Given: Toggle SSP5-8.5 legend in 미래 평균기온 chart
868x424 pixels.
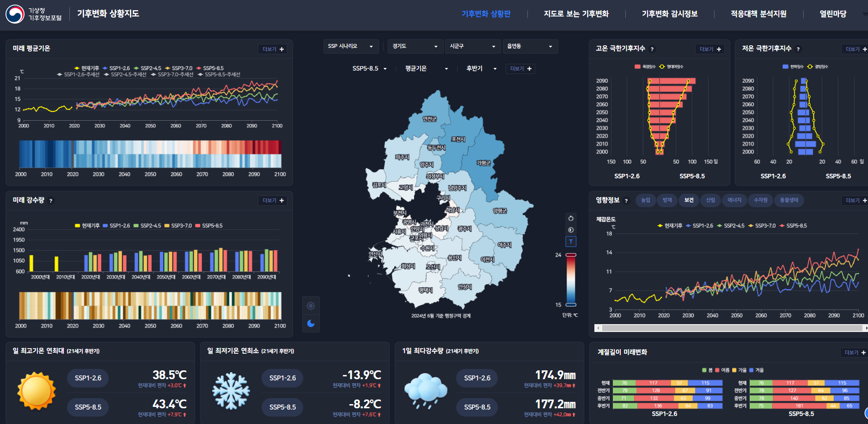Looking at the screenshot, I should click(210, 68).
